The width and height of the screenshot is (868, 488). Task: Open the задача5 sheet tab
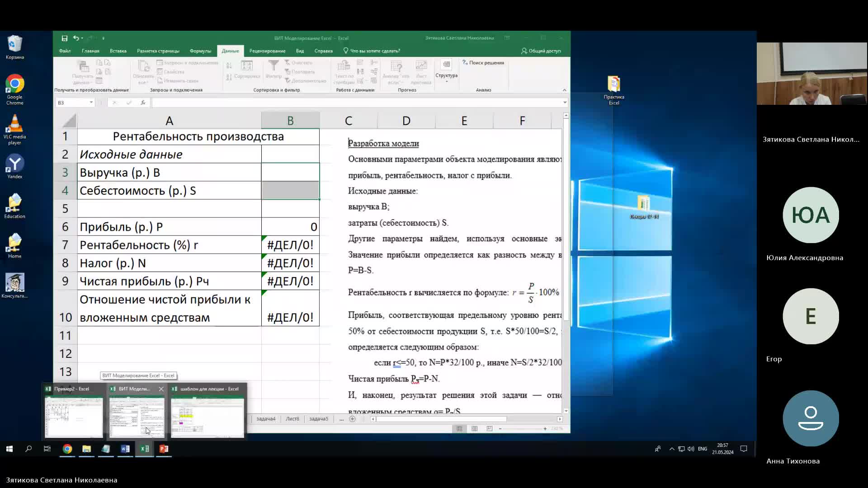pos(319,419)
